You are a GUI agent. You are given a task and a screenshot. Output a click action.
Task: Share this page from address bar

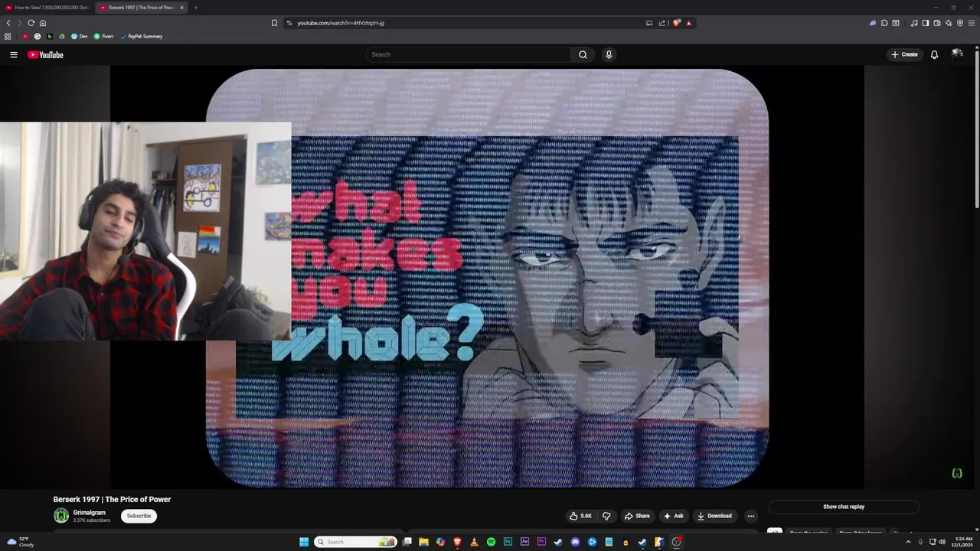[x=662, y=23]
